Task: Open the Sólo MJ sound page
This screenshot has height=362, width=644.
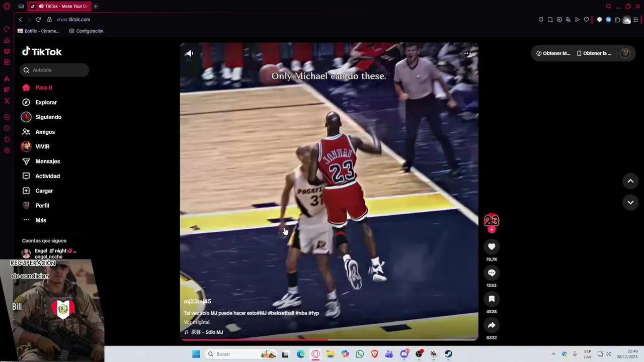Action: (204, 332)
